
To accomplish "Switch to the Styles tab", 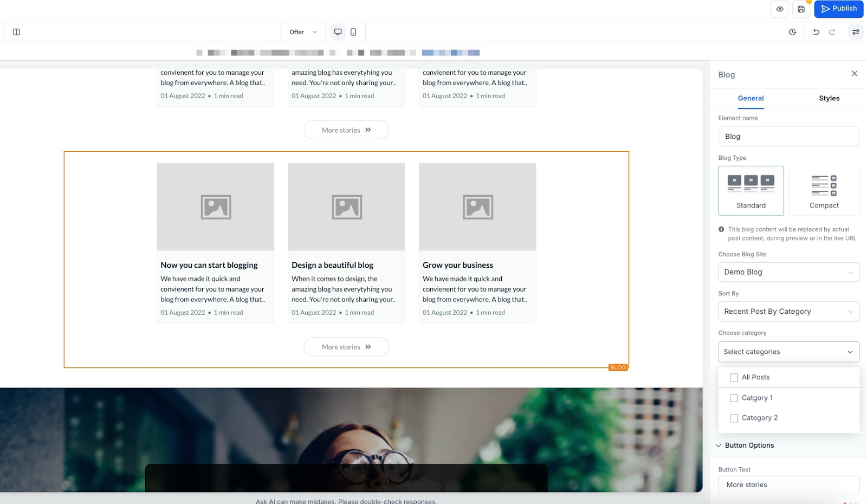I will pos(829,98).
